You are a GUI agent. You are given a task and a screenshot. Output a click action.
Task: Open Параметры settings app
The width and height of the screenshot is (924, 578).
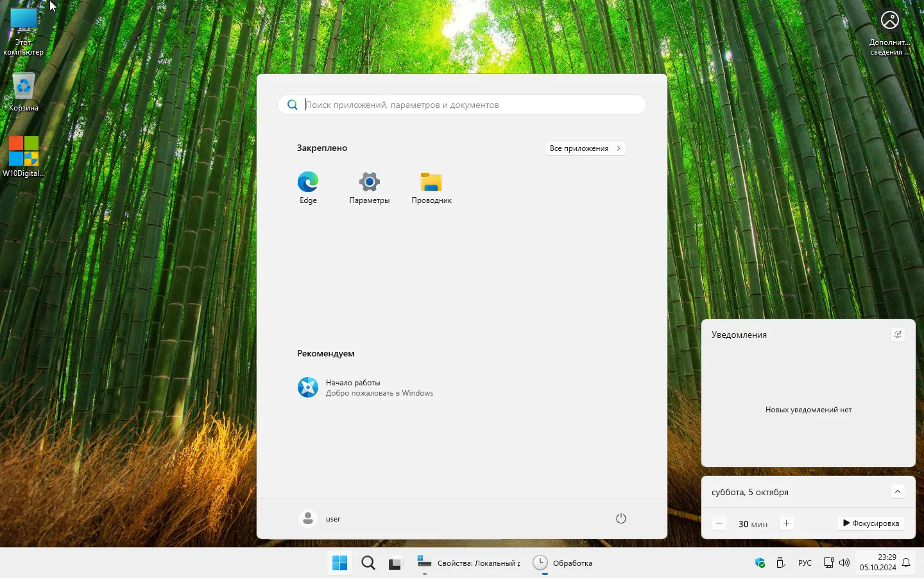(x=369, y=187)
